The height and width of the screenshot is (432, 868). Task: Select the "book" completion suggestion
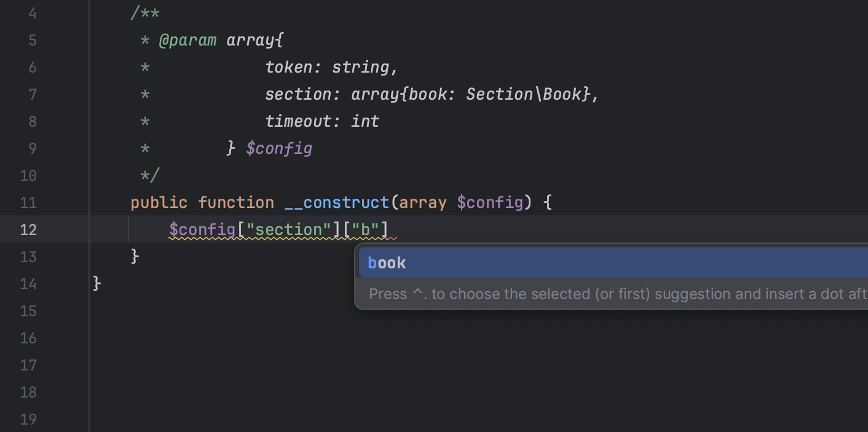coord(386,262)
